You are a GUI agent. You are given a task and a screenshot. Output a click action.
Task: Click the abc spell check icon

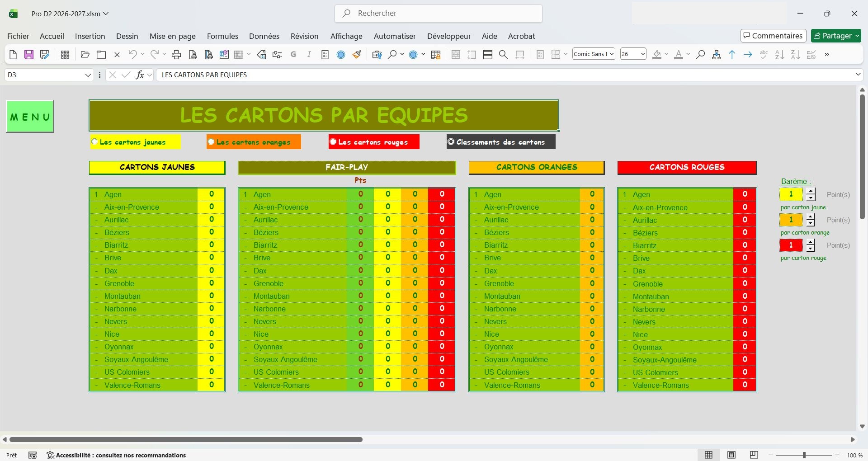coord(764,55)
